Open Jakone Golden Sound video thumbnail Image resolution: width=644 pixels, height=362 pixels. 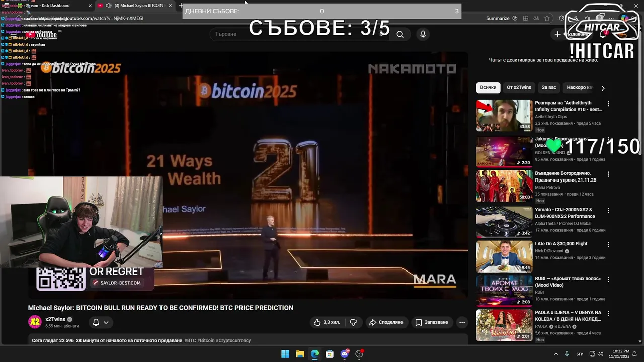[x=504, y=151]
